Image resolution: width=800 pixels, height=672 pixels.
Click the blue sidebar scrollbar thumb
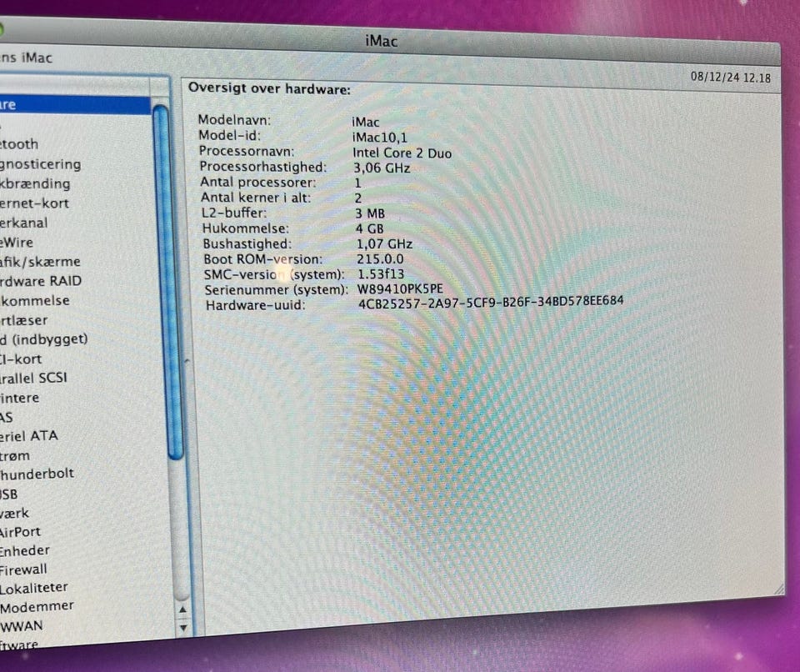tap(167, 282)
